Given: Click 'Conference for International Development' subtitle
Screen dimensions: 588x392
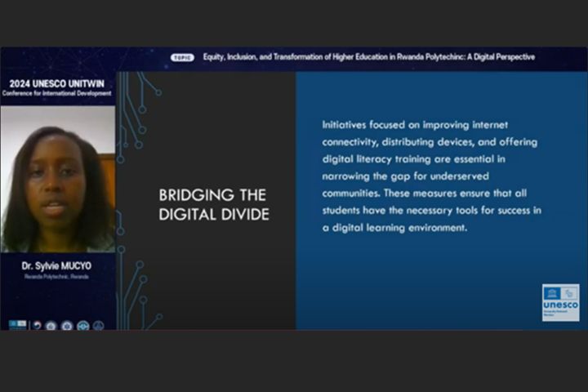Looking at the screenshot, I should [57, 93].
